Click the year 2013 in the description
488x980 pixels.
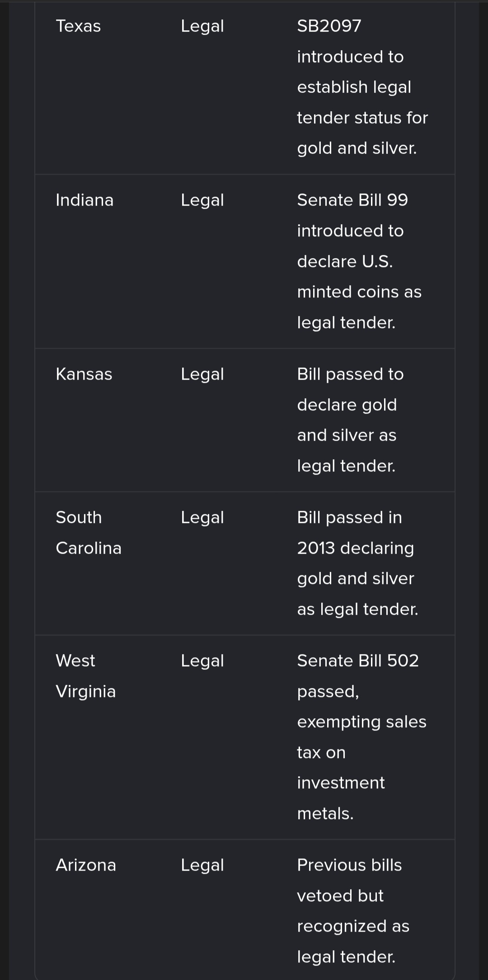[x=316, y=548]
